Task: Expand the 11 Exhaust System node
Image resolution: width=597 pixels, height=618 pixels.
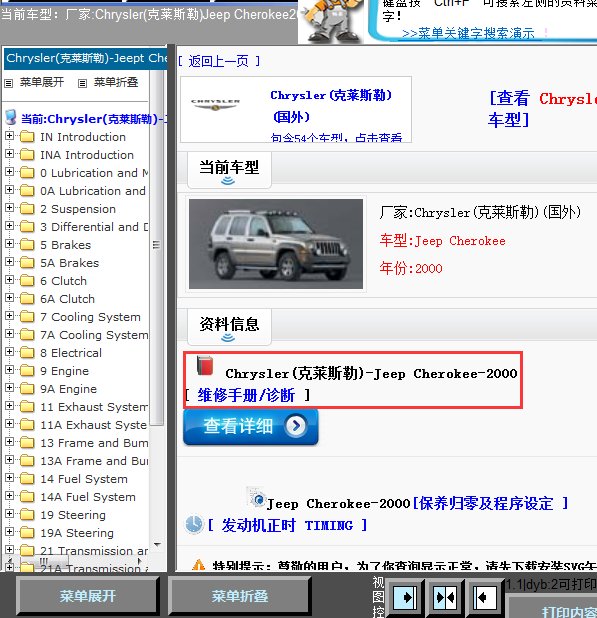Action: (x=9, y=406)
